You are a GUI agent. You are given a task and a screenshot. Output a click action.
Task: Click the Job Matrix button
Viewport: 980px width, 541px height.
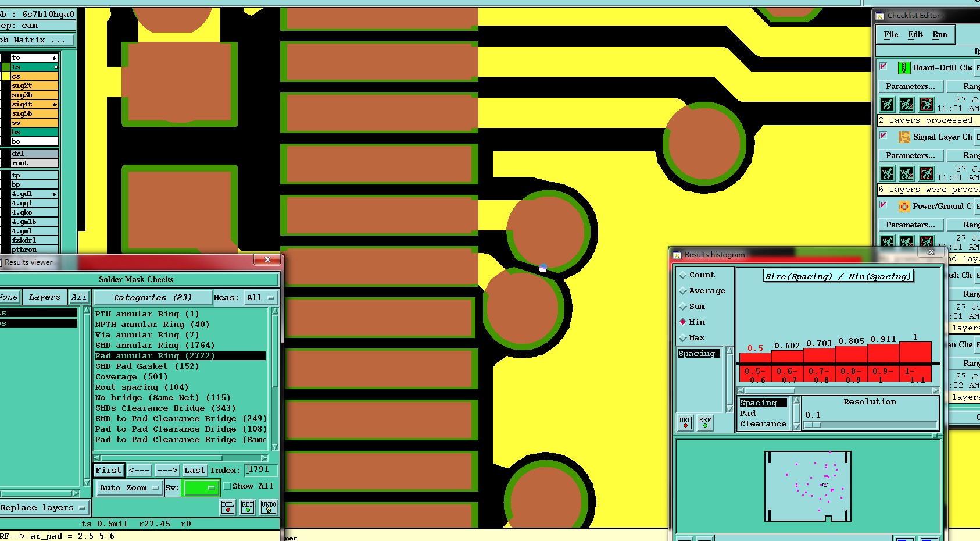point(37,40)
